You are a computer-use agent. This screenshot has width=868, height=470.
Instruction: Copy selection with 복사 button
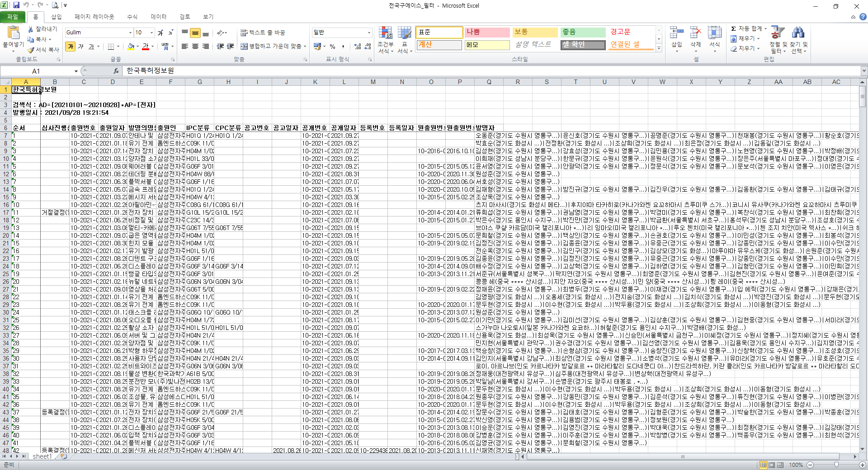(x=37, y=39)
